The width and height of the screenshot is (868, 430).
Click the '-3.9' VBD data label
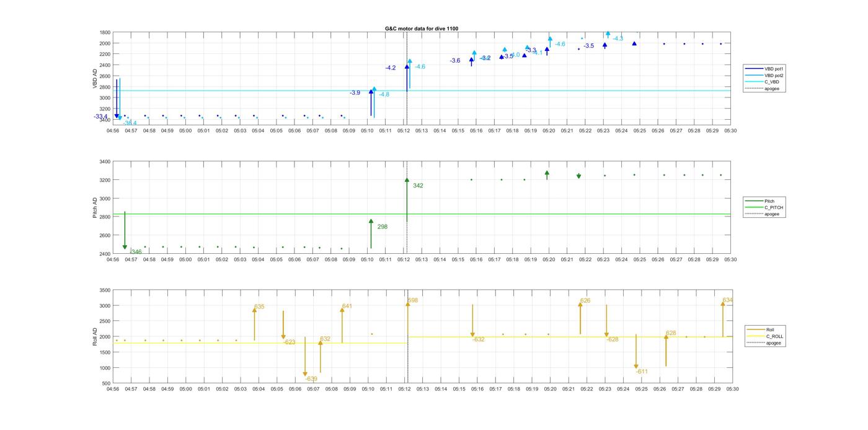pyautogui.click(x=355, y=92)
